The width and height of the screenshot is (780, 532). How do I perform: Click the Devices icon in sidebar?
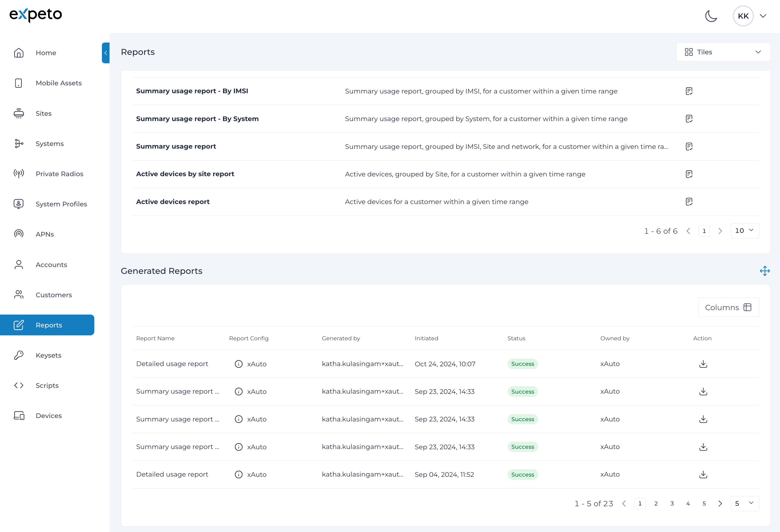coord(19,415)
